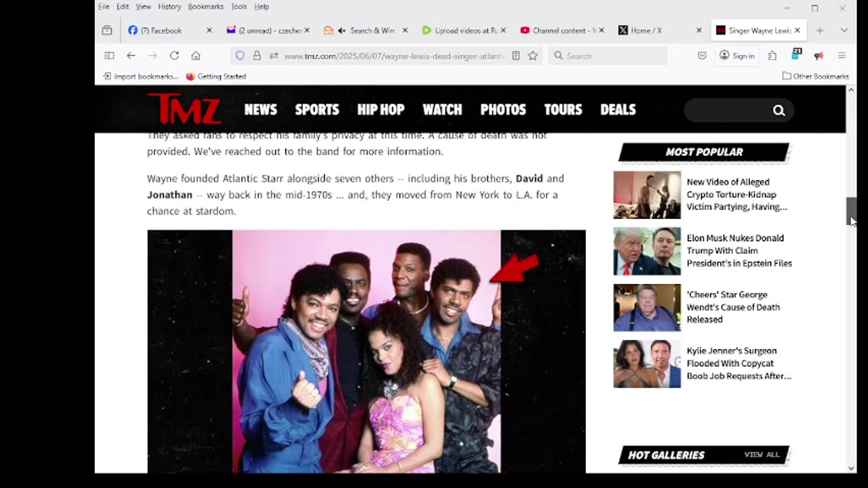The image size is (868, 488).
Task: Open the tracking protection shield
Action: pos(240,56)
